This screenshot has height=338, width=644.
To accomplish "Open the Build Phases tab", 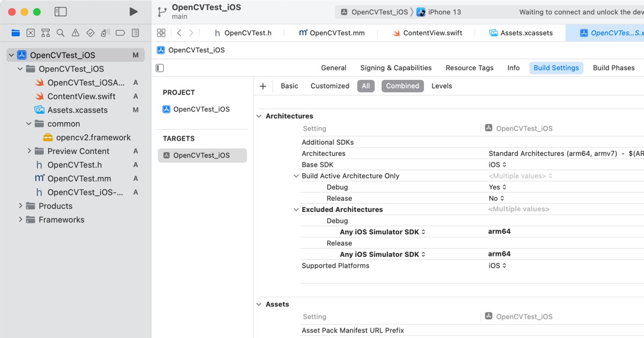I will pyautogui.click(x=614, y=68).
